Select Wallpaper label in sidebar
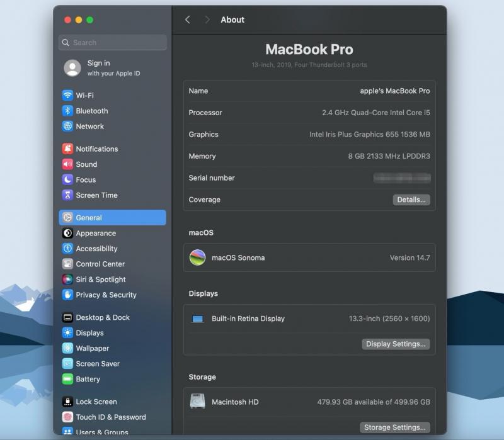 pos(92,348)
